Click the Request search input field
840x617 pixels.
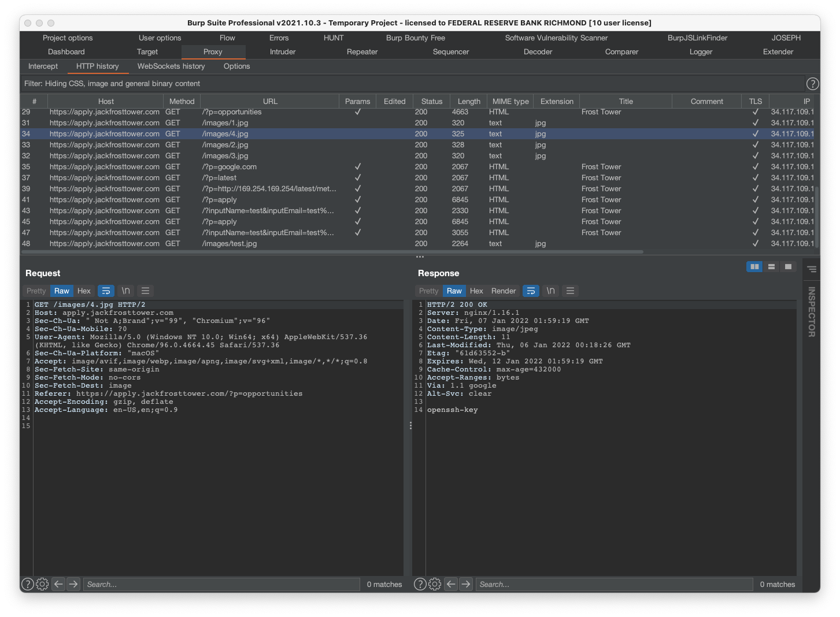pos(221,584)
